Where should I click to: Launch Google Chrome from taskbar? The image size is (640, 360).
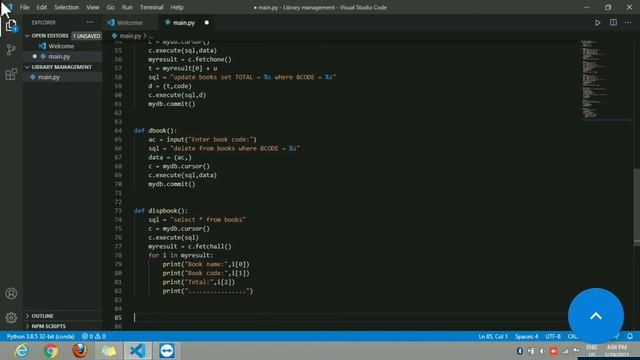click(x=51, y=351)
